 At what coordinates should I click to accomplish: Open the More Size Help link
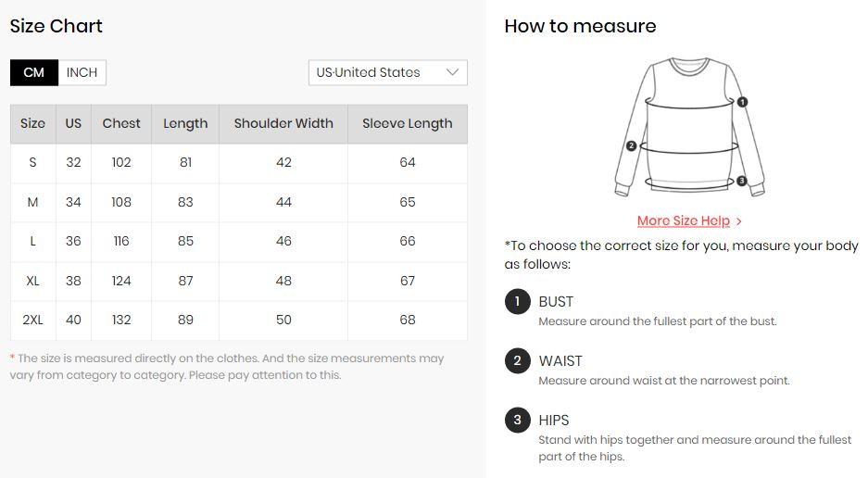[683, 220]
